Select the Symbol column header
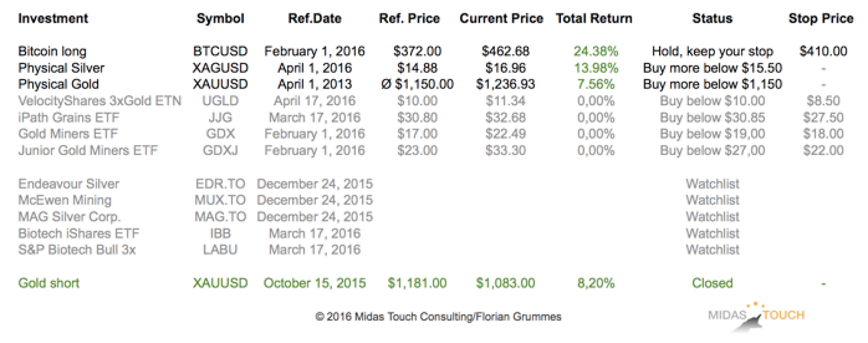The height and width of the screenshot is (343, 868). point(220,19)
